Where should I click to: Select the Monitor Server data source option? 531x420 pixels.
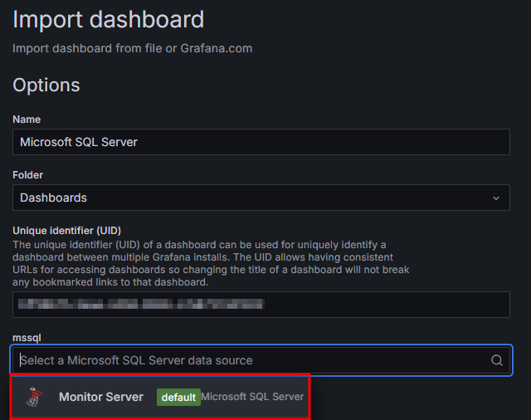coord(160,397)
